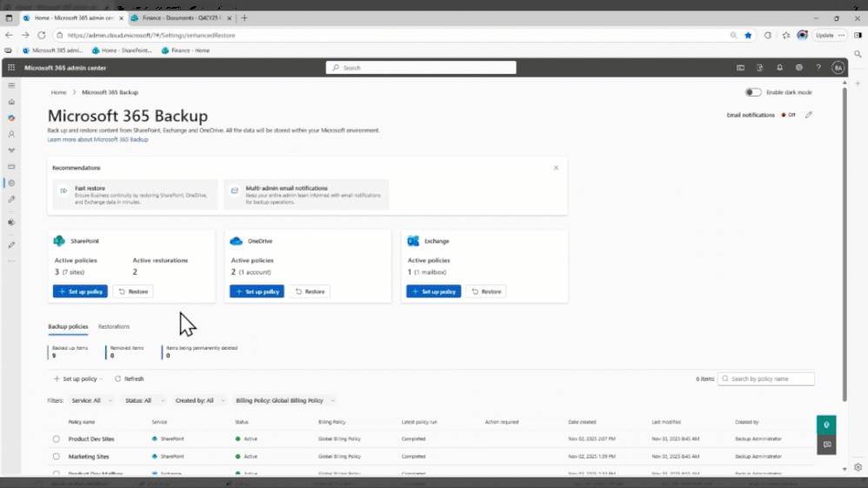Open the Cloud Shell icon in header
Viewport: 868px width, 488px height.
click(x=740, y=68)
